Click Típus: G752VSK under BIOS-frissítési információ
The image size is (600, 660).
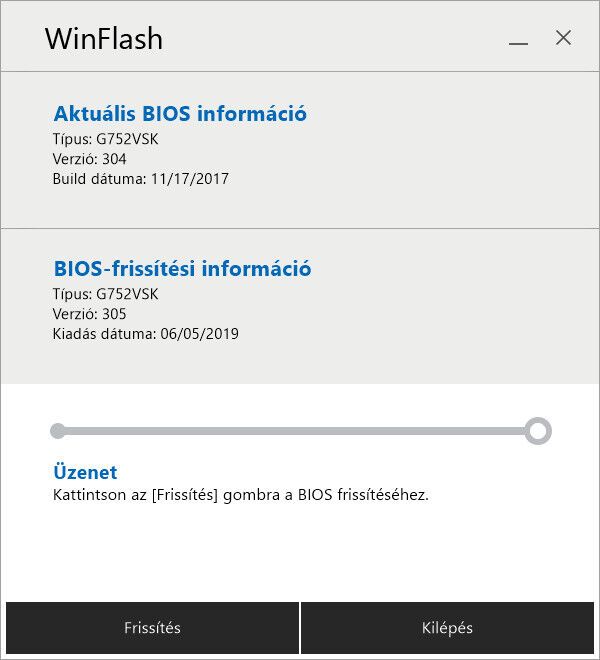pos(105,294)
